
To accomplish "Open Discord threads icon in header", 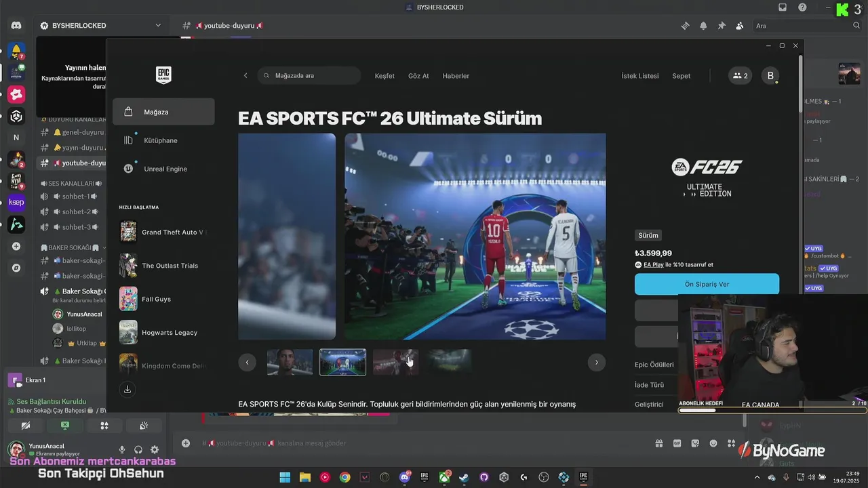I will coord(686,26).
